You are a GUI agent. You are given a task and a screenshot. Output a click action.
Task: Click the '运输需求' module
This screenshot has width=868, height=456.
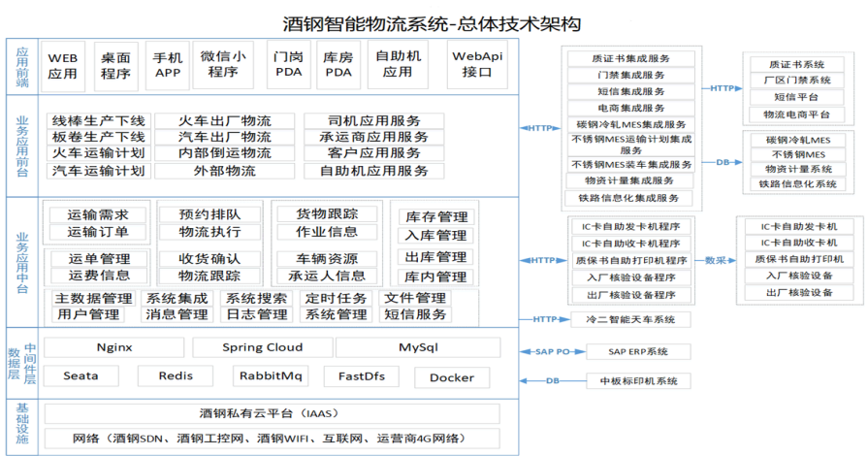pos(98,214)
